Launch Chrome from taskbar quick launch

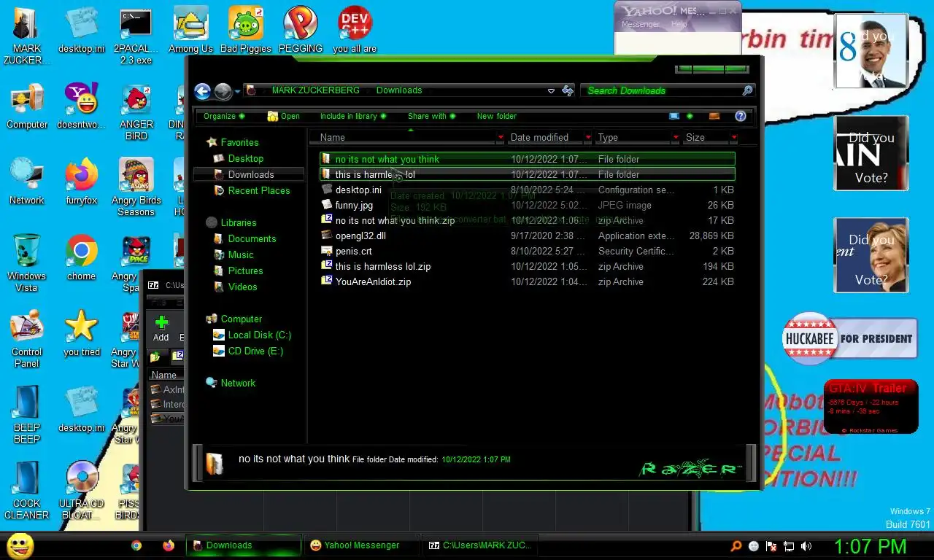click(136, 545)
